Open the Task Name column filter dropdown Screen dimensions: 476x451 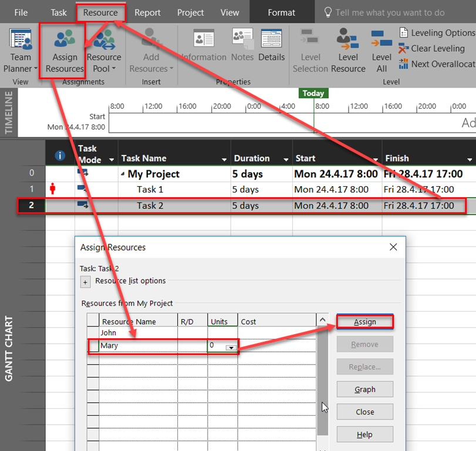pyautogui.click(x=224, y=160)
